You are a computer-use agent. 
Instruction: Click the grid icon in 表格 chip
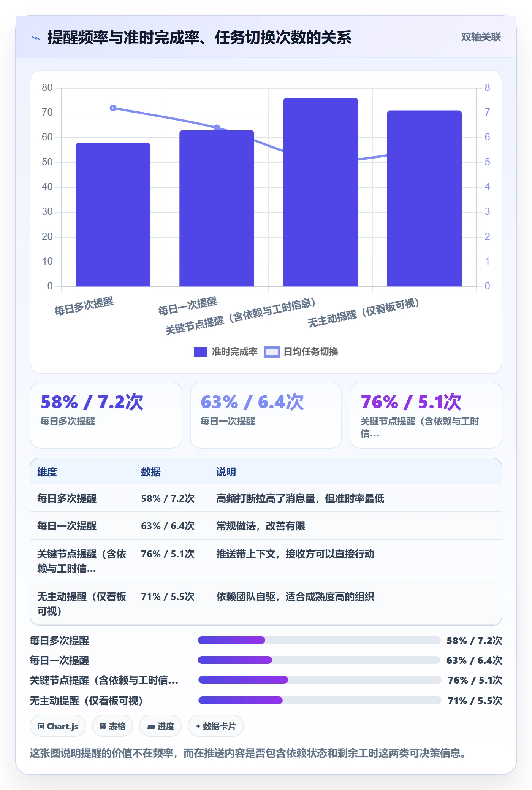103,727
